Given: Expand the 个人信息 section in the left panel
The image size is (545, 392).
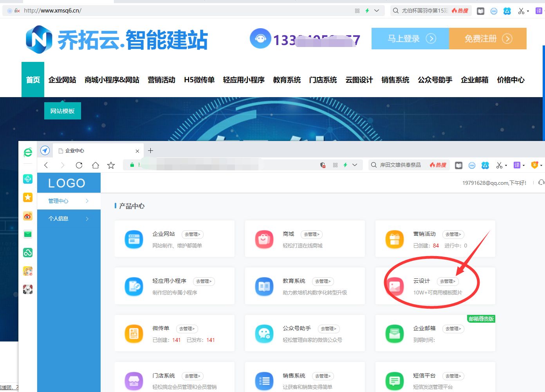Looking at the screenshot, I should [69, 219].
